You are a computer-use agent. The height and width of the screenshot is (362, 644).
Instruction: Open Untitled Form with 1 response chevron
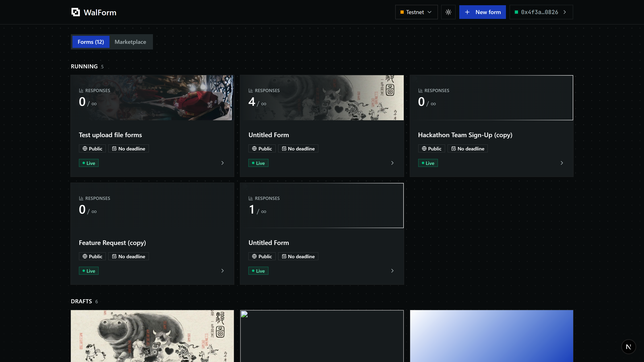pos(392,271)
